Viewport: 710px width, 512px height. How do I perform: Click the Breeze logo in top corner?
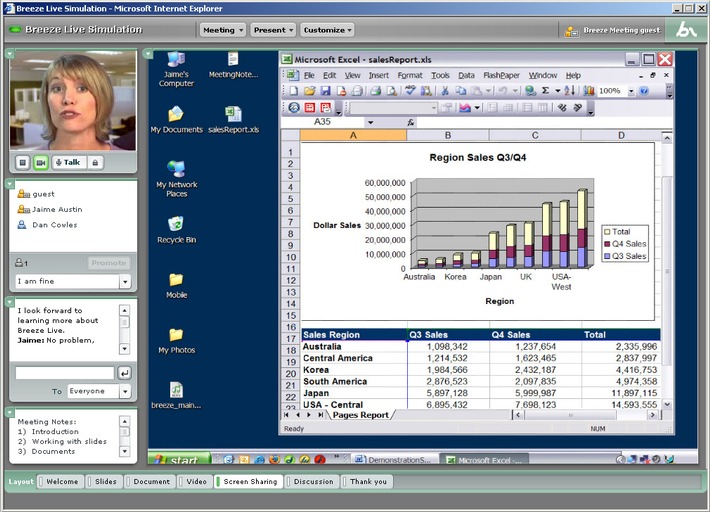pyautogui.click(x=686, y=30)
